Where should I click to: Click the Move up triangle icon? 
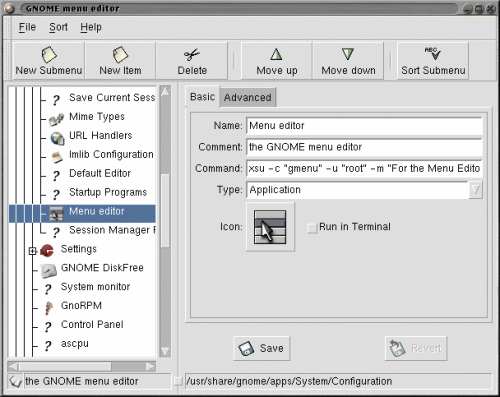pos(276,54)
